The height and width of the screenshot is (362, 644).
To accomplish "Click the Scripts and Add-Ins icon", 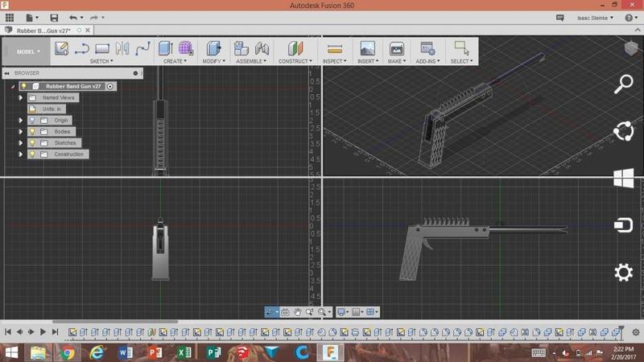I will coord(427,48).
